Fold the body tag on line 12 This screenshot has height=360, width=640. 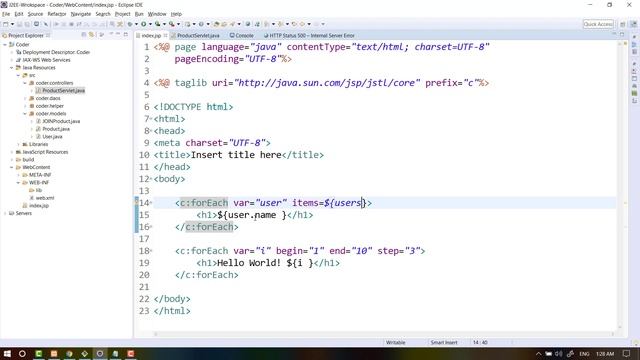[151, 179]
